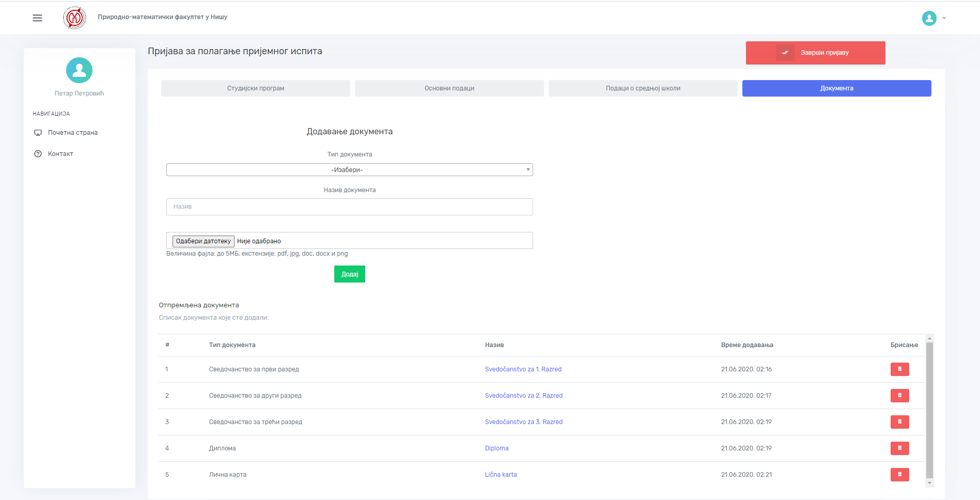Open the Diploma document link
Viewport: 980px width, 500px height.
[496, 448]
